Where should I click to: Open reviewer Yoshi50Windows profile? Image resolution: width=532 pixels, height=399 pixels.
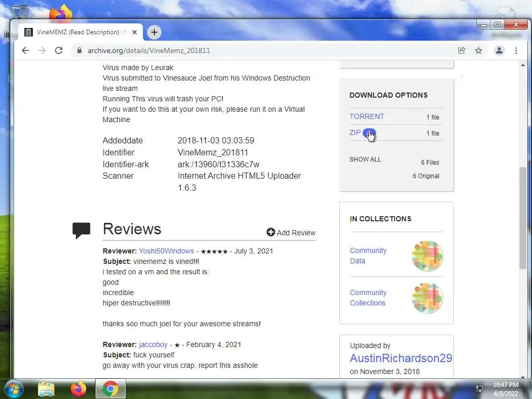tap(166, 251)
